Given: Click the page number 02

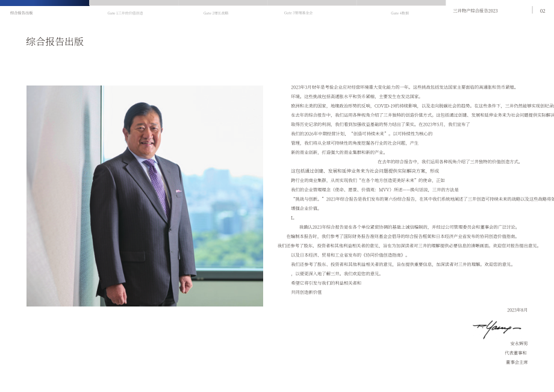Looking at the screenshot, I should pyautogui.click(x=543, y=11).
